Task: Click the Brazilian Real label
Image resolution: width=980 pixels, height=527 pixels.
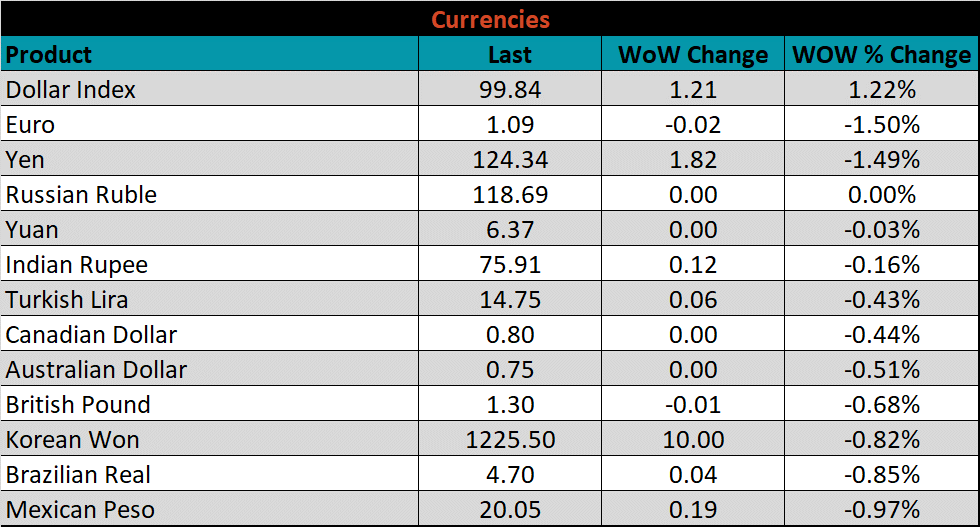Action: (x=79, y=475)
